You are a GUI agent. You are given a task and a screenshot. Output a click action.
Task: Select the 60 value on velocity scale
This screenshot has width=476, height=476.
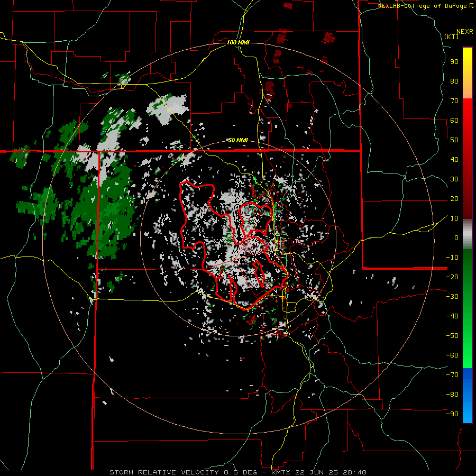coord(454,120)
